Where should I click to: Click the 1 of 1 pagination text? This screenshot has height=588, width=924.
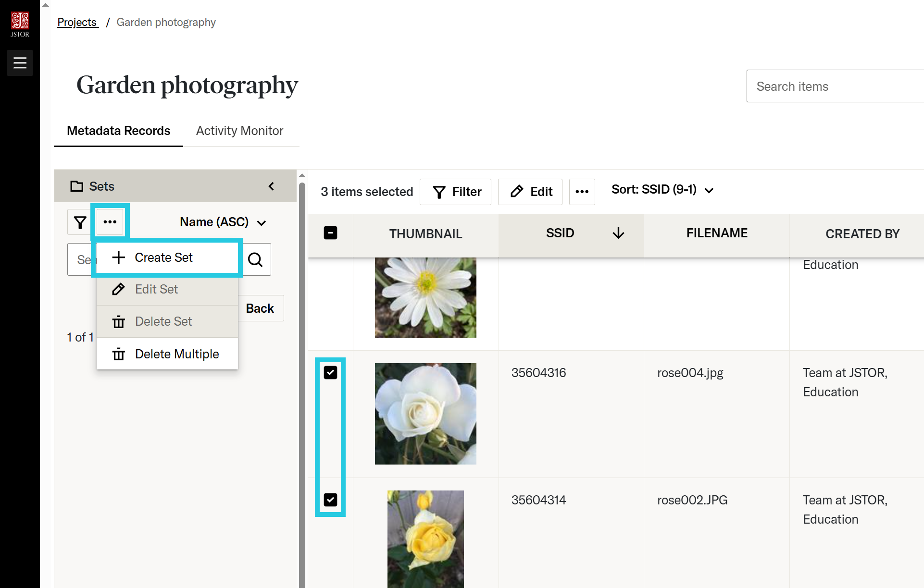pyautogui.click(x=80, y=337)
